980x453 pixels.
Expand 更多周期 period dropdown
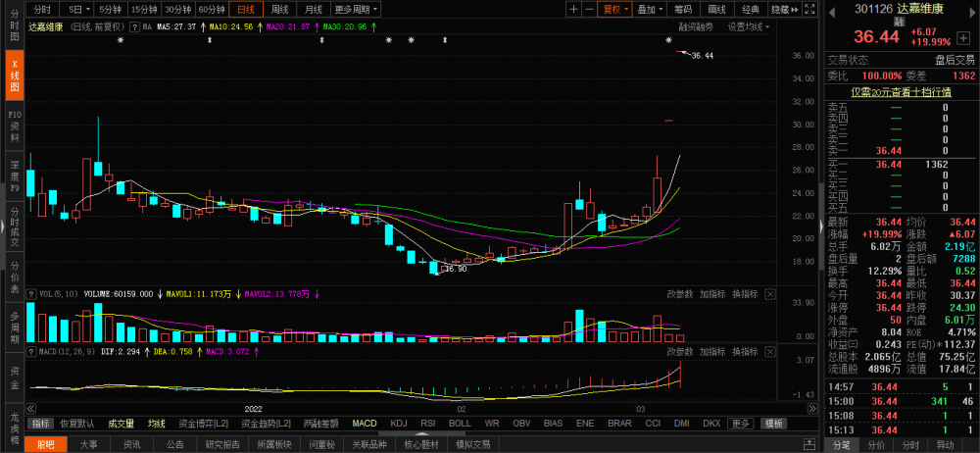click(x=357, y=10)
